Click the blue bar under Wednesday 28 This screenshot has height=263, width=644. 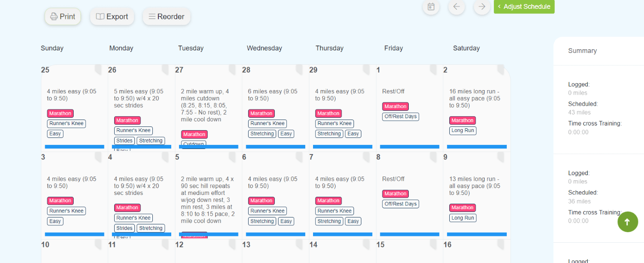(275, 147)
